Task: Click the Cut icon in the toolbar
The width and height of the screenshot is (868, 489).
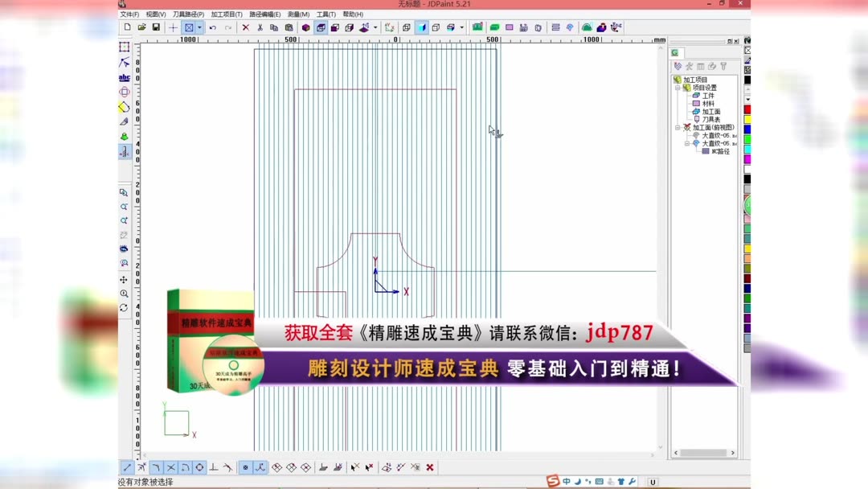Action: tap(260, 27)
